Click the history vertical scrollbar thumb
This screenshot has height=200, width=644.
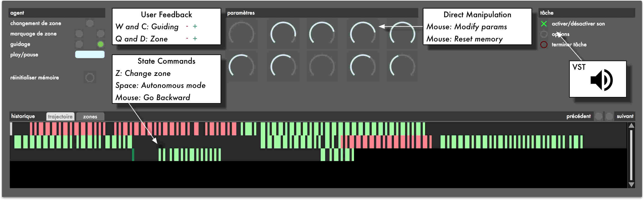[631, 155]
